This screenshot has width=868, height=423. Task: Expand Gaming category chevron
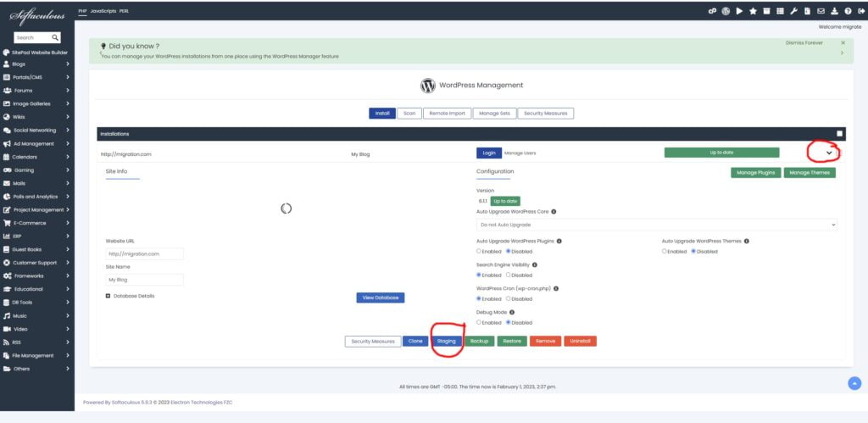[x=68, y=170]
